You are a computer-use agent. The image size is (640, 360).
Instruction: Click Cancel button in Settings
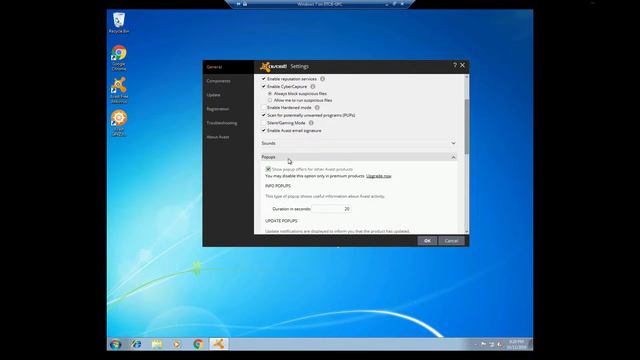pos(451,241)
